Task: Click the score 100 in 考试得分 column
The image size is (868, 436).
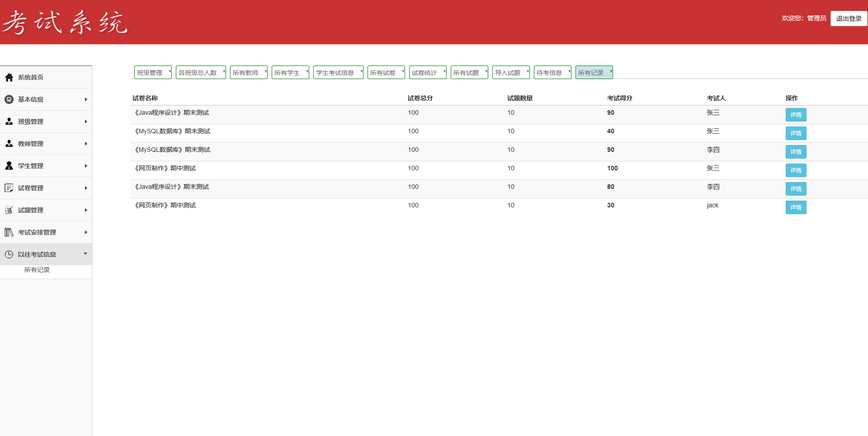Action: [613, 168]
